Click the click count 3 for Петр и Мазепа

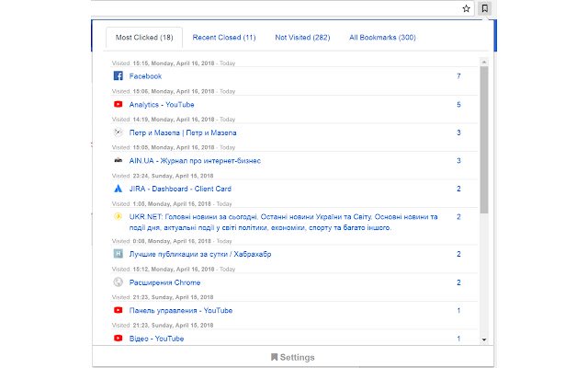(x=458, y=132)
